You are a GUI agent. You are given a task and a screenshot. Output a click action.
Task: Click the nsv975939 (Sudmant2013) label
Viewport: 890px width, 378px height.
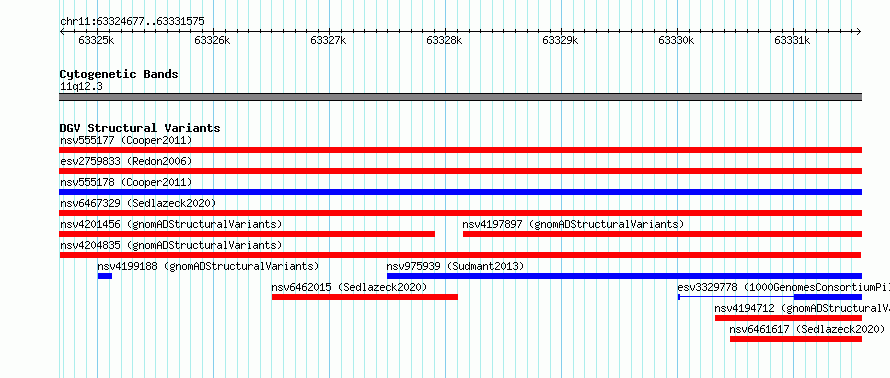455,266
